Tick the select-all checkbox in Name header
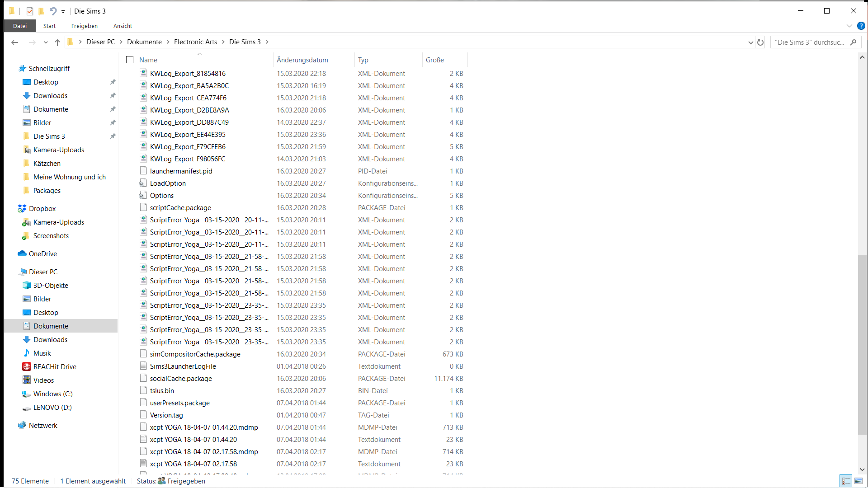Viewport: 868px width, 488px height. (x=130, y=60)
